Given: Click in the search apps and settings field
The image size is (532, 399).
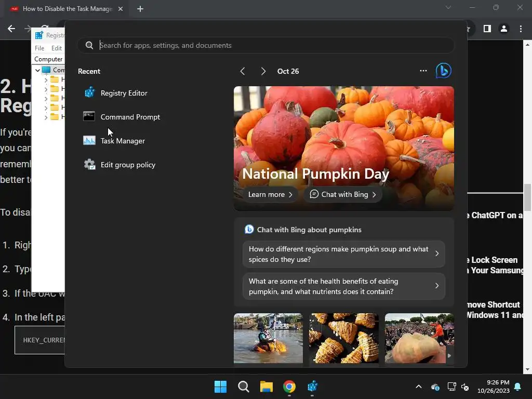Looking at the screenshot, I should coord(265,46).
